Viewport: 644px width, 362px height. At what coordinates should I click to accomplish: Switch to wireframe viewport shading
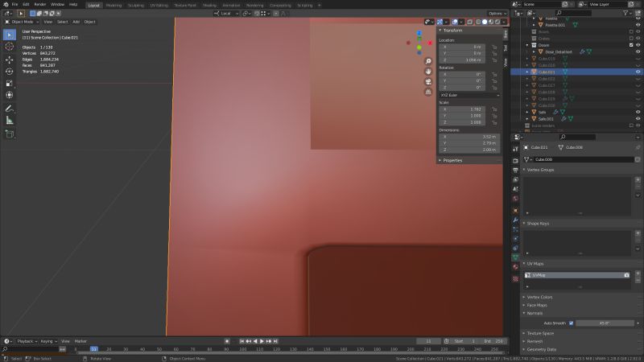[478, 22]
